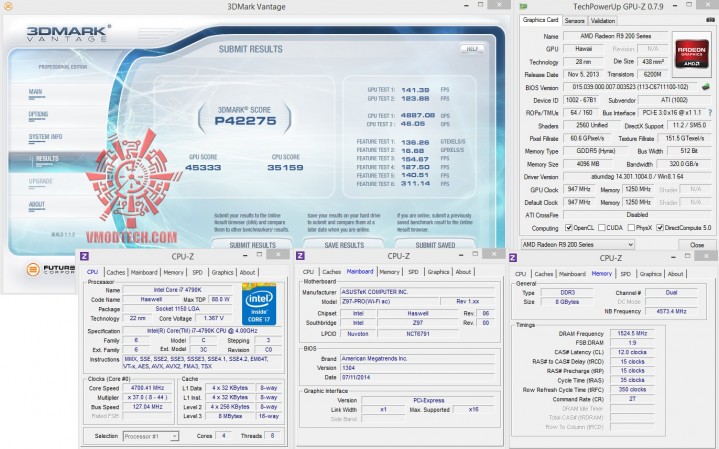This screenshot has height=449, width=719.
Task: Click the Memory Type field DDR3 in CPU-Z
Action: coord(567,292)
